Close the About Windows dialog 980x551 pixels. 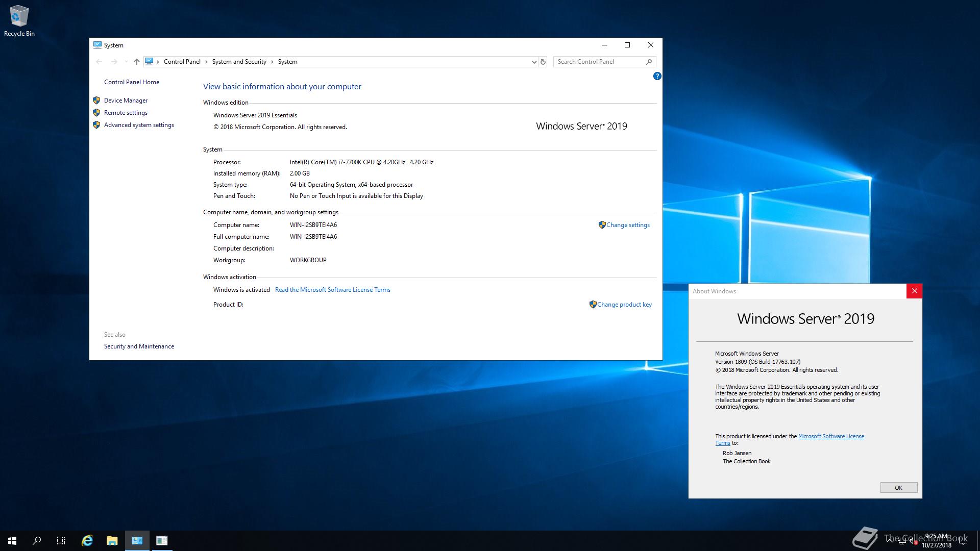point(914,291)
